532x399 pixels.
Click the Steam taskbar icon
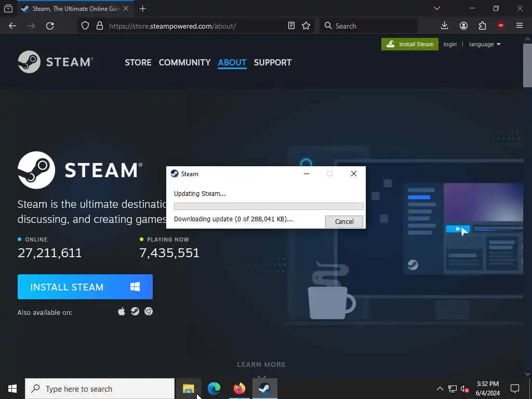[265, 389]
